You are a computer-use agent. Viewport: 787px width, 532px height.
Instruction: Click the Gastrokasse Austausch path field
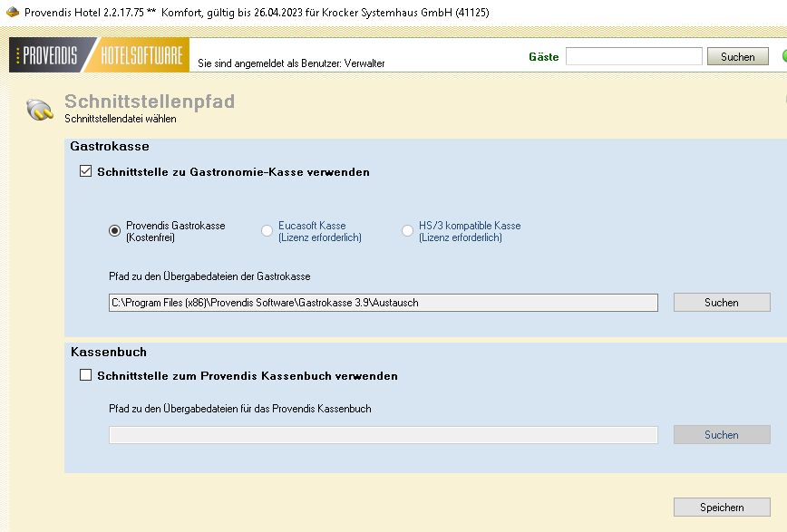pos(383,303)
